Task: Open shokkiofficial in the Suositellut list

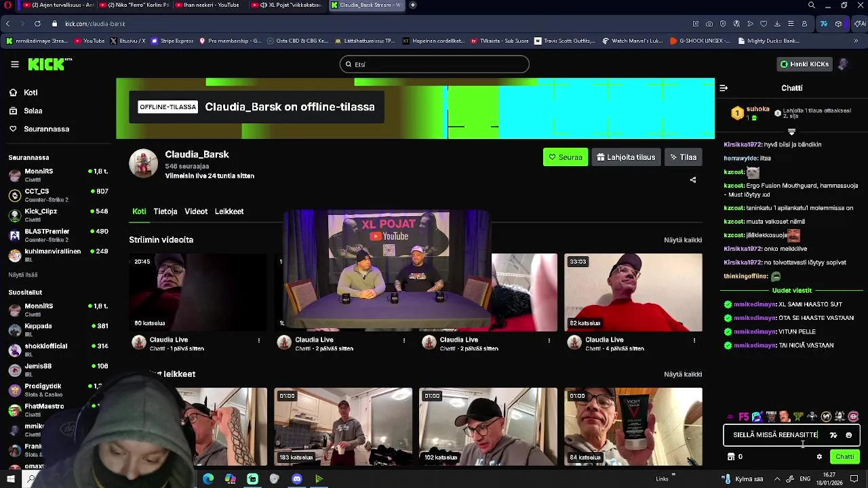Action: point(58,350)
